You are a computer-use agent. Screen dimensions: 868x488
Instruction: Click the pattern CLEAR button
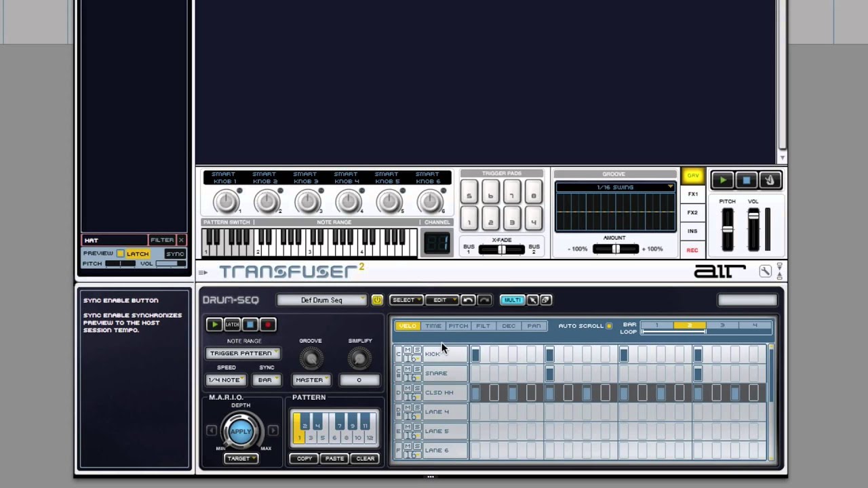coord(365,459)
